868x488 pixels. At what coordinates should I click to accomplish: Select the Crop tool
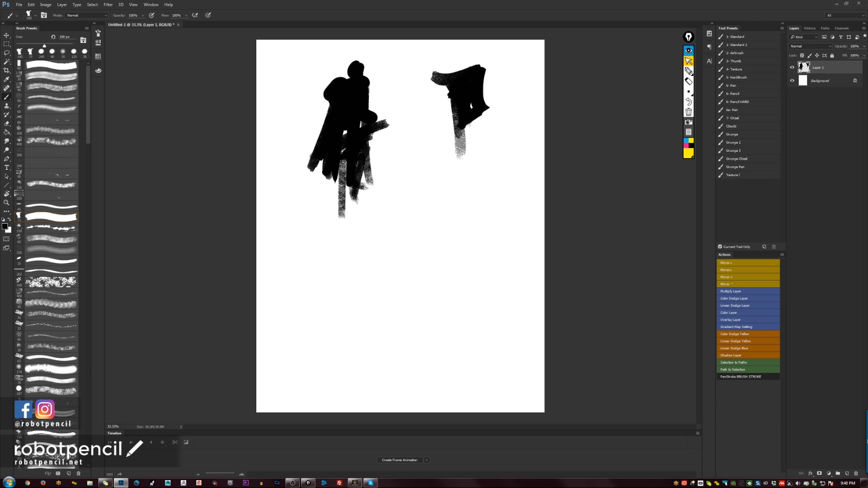(x=7, y=70)
